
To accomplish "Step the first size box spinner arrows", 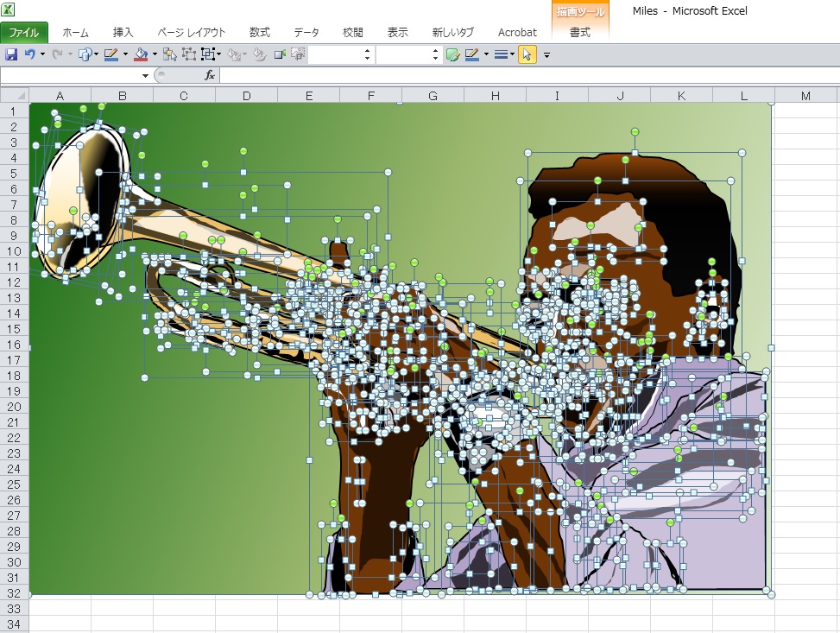I will click(x=367, y=54).
